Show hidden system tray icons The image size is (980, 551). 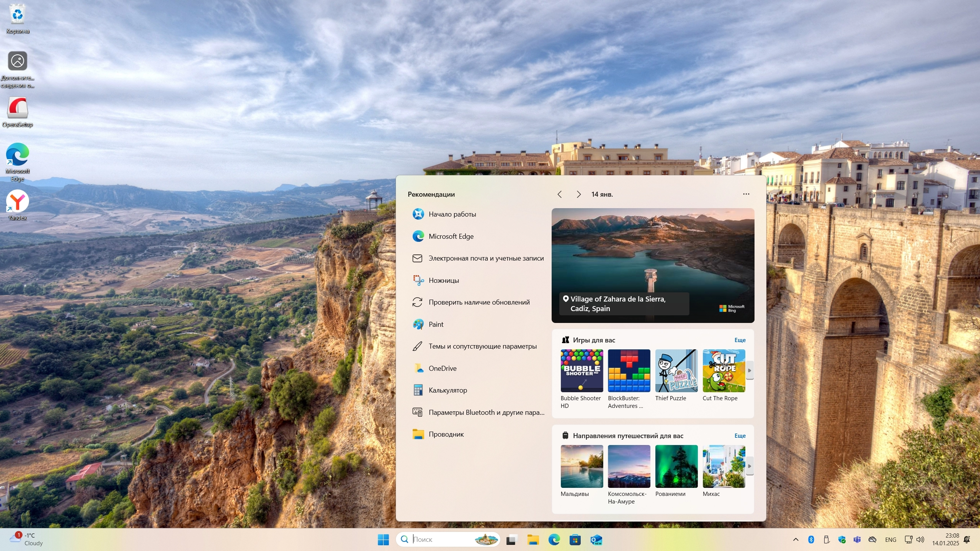(796, 540)
